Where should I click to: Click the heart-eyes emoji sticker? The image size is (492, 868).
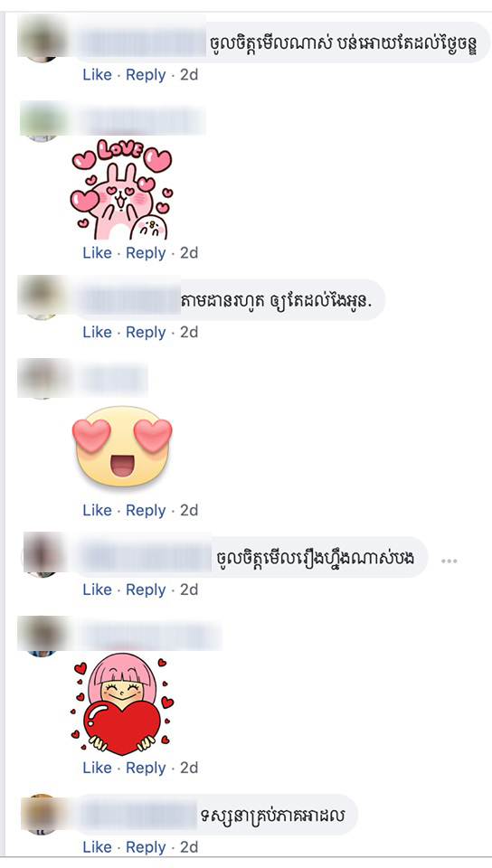122,447
